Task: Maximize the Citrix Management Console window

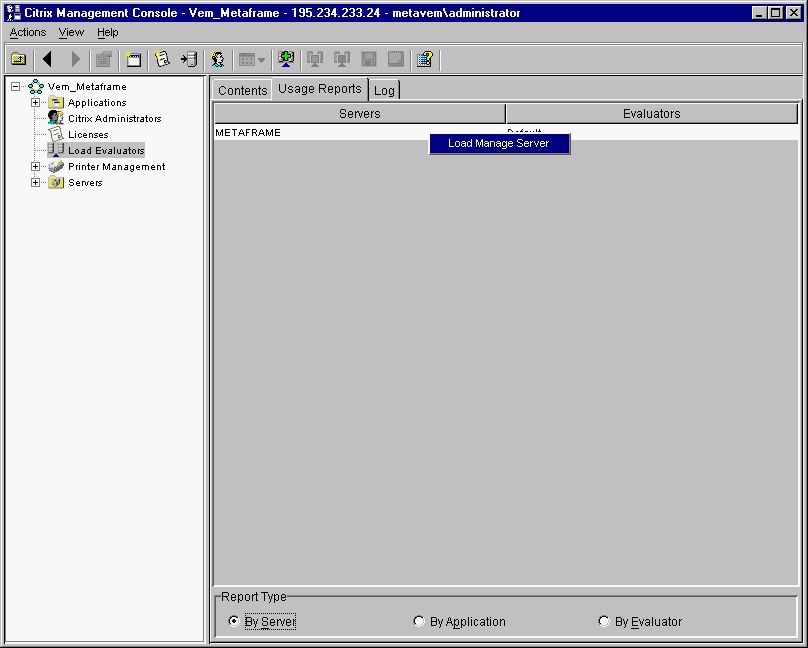Action: [x=776, y=13]
